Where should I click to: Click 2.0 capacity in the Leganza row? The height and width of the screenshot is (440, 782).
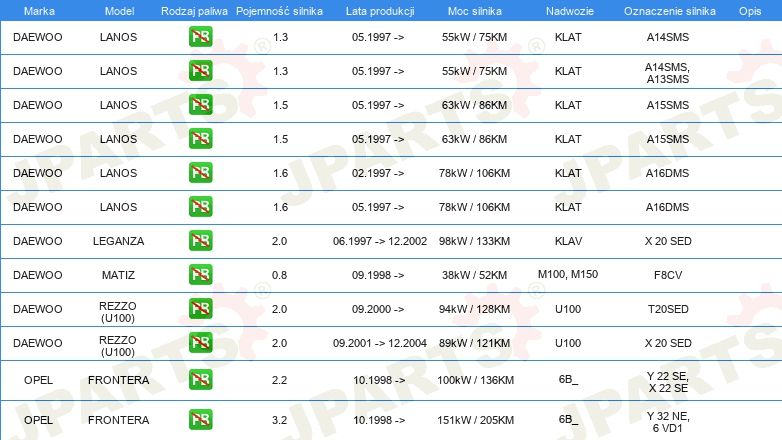pos(279,241)
